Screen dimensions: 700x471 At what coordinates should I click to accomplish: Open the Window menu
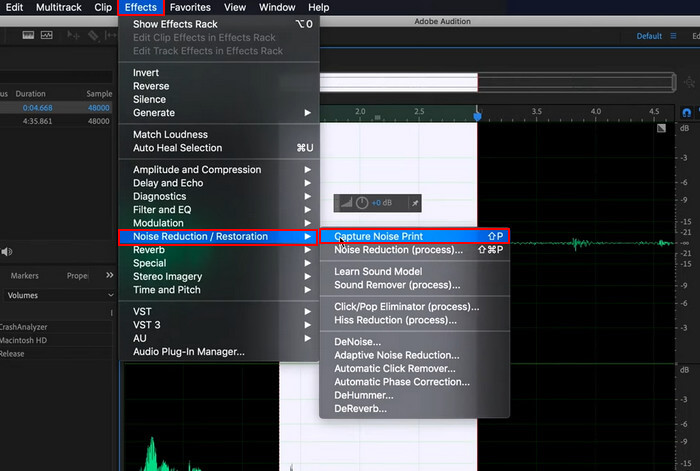coord(277,8)
